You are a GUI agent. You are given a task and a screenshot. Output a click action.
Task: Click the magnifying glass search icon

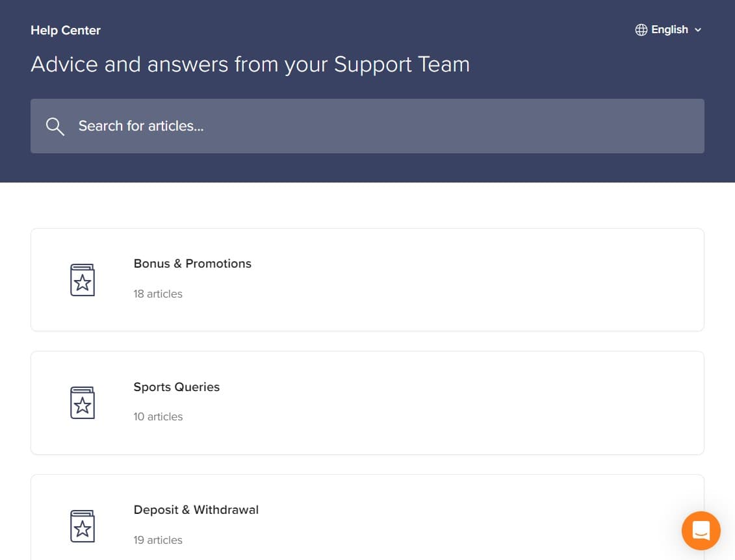(x=55, y=127)
